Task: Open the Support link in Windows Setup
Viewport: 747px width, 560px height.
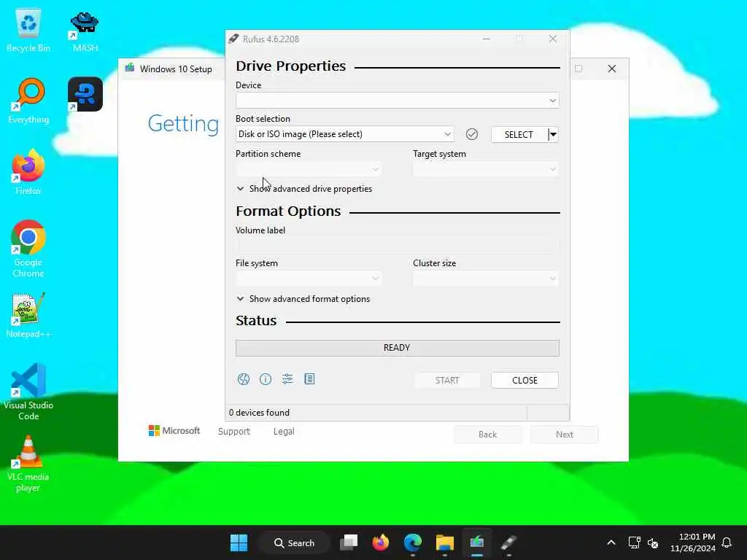Action: pos(234,432)
